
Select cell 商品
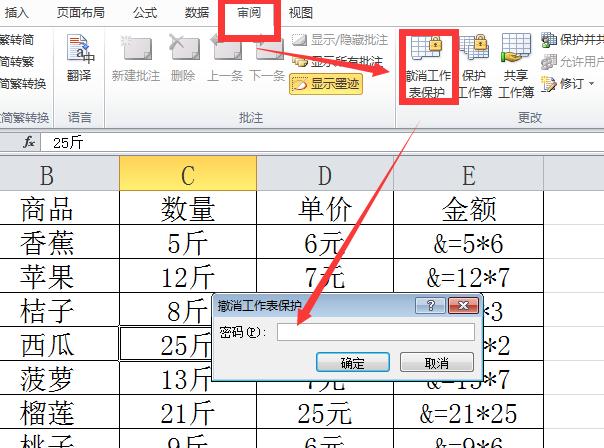click(x=59, y=208)
